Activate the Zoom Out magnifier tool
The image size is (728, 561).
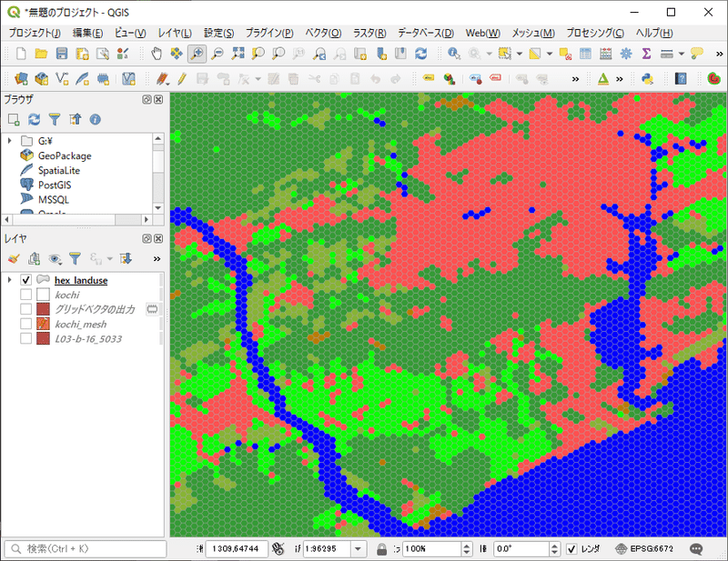click(217, 54)
